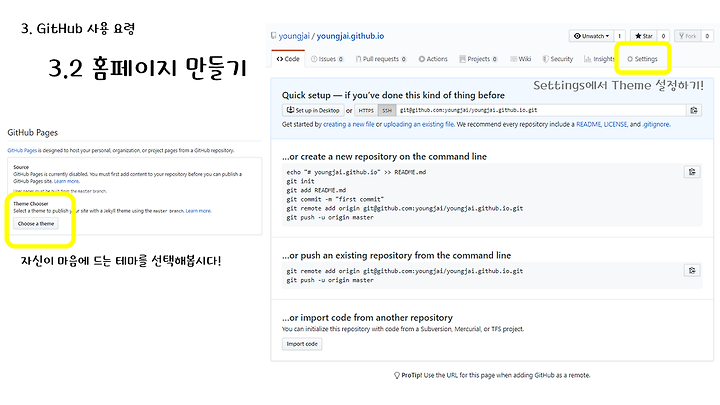Copy the clone URL with clipboard icon

(x=694, y=110)
